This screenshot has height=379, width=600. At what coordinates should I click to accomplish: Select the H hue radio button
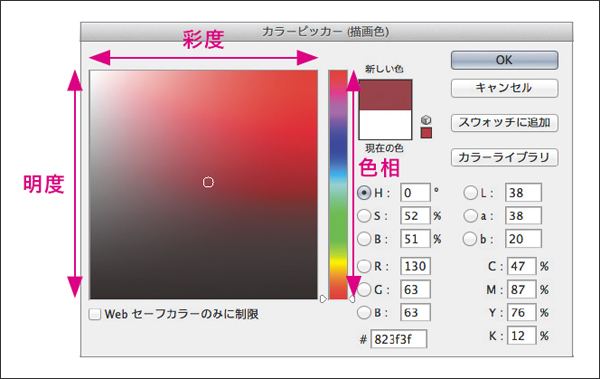coord(364,193)
